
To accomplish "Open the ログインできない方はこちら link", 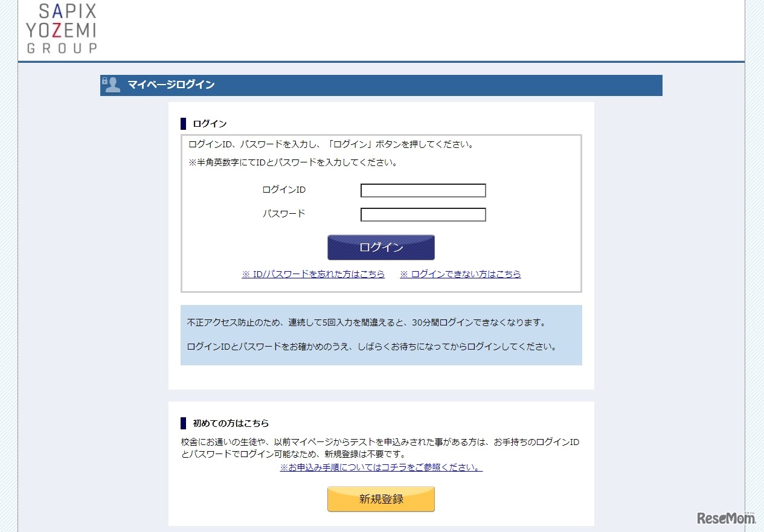I will click(x=460, y=274).
